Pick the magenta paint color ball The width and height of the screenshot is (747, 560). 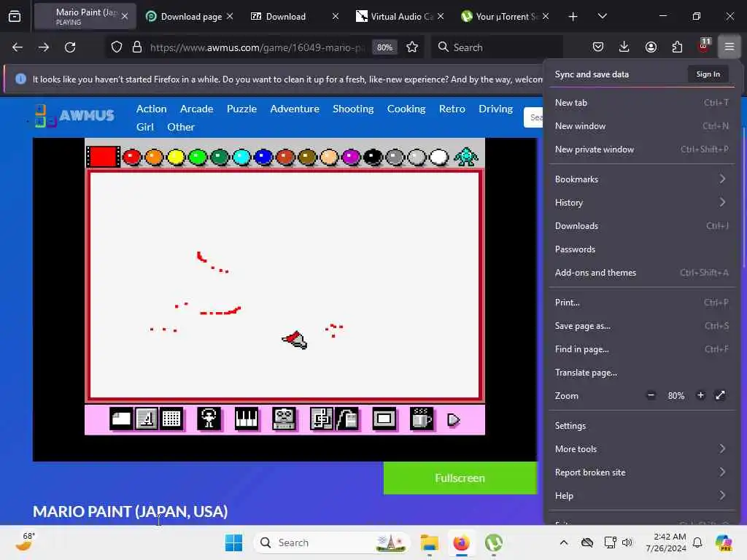351,157
